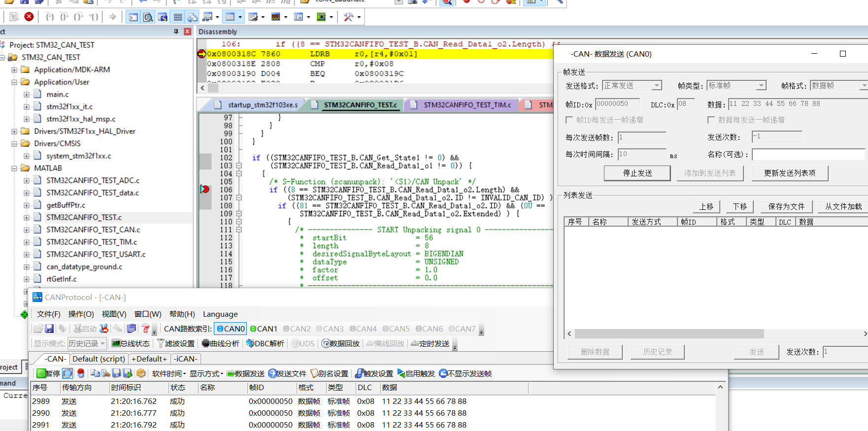
Task: Select the CAN4 channel
Action: pyautogui.click(x=363, y=329)
